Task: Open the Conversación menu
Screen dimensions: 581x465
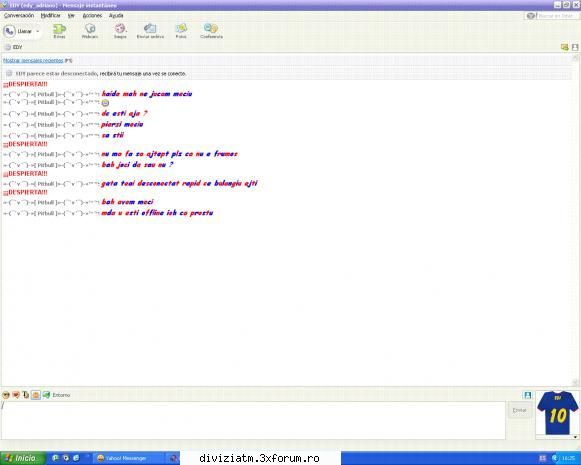Action: point(19,16)
